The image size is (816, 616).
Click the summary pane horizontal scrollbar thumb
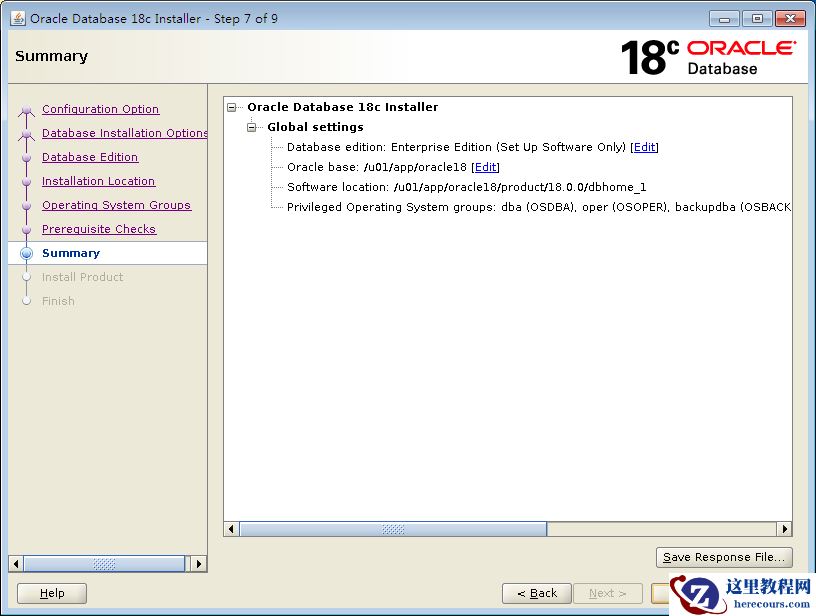[x=393, y=529]
